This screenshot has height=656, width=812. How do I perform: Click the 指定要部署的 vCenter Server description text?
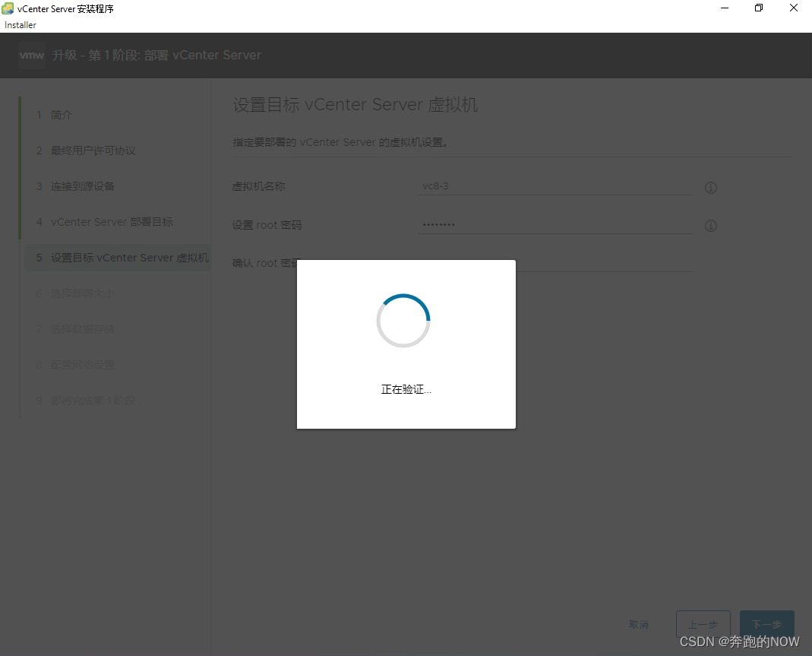(340, 142)
